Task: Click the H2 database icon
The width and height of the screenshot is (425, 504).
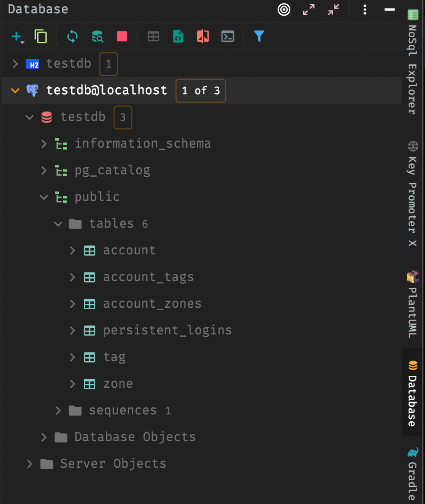Action: tap(32, 64)
